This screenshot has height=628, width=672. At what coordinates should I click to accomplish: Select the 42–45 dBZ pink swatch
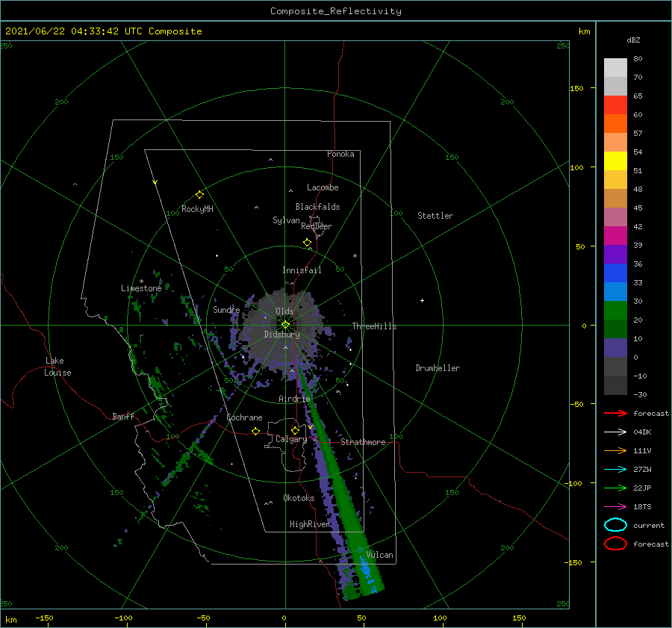click(615, 217)
